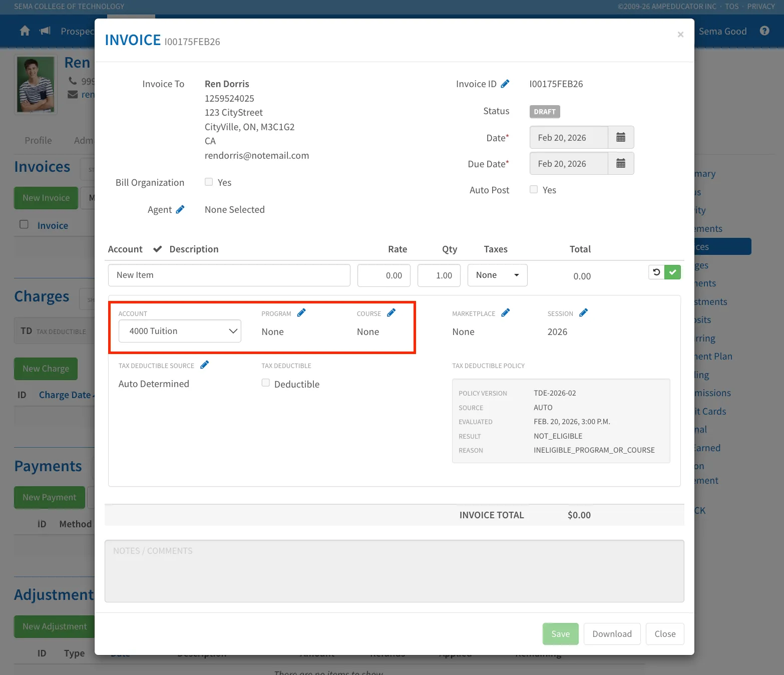This screenshot has height=675, width=784.
Task: Open the megaphone announcements icon
Action: pyautogui.click(x=45, y=31)
